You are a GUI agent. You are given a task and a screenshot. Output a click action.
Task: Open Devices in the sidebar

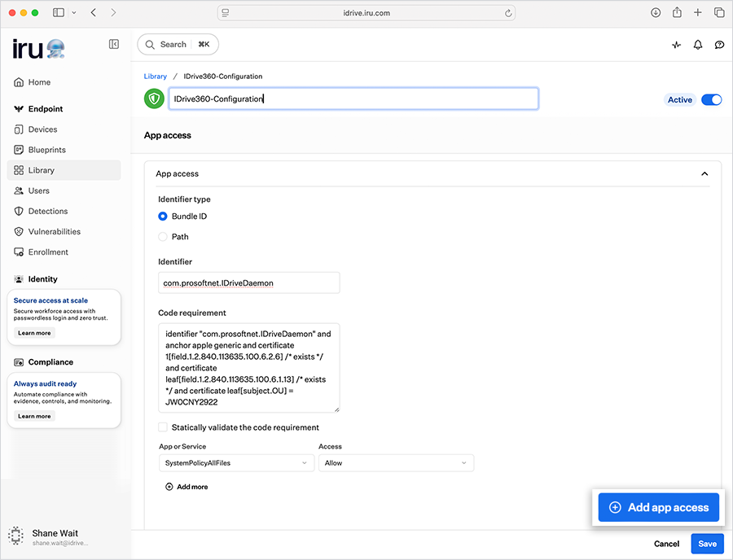coord(64,129)
